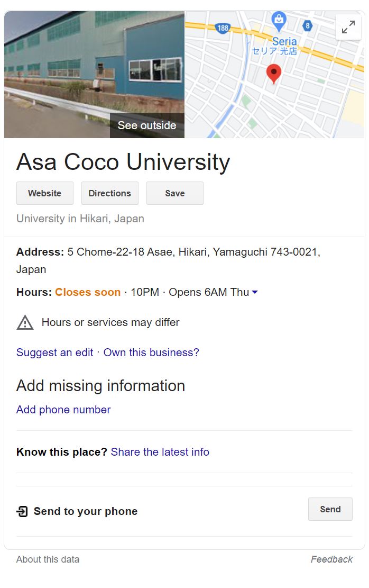Click the red location pin on the map
Screen dimensions: 369x588
click(274, 73)
